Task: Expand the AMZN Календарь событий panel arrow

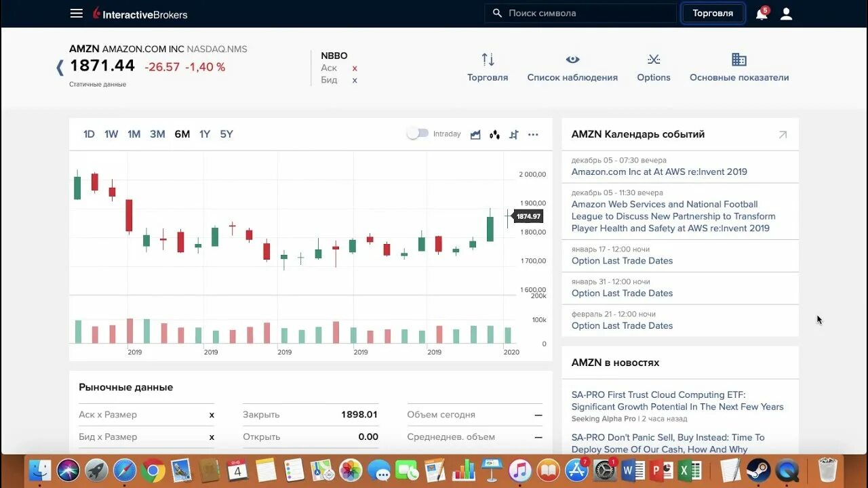Action: tap(783, 135)
